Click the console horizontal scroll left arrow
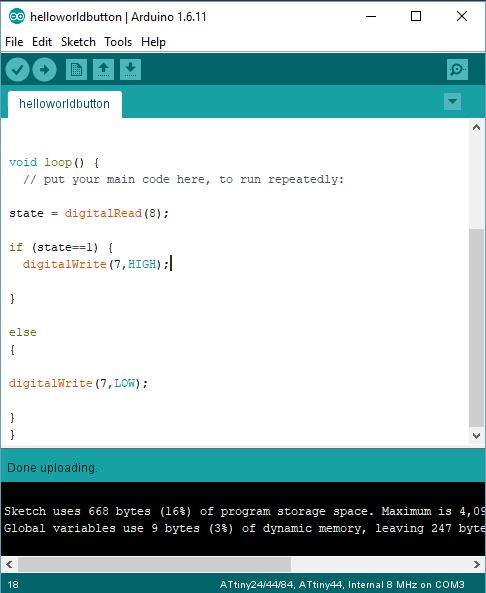 point(9,565)
